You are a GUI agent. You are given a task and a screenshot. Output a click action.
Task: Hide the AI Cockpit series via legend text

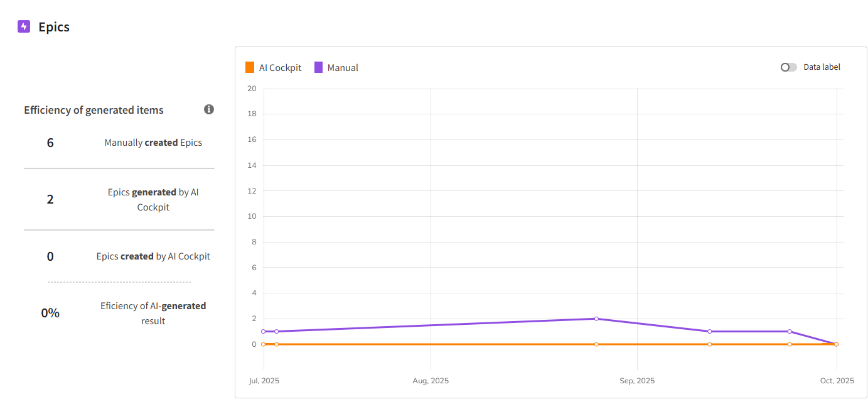(280, 68)
